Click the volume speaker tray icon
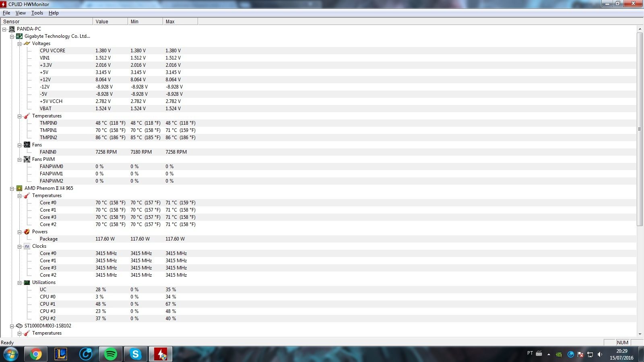644x362 pixels. point(600,354)
